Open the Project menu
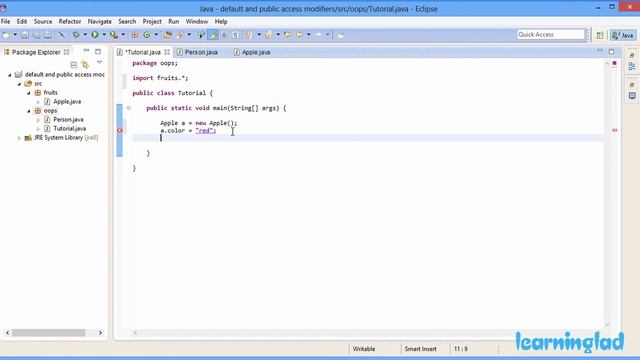This screenshot has width=640, height=360. (152, 22)
